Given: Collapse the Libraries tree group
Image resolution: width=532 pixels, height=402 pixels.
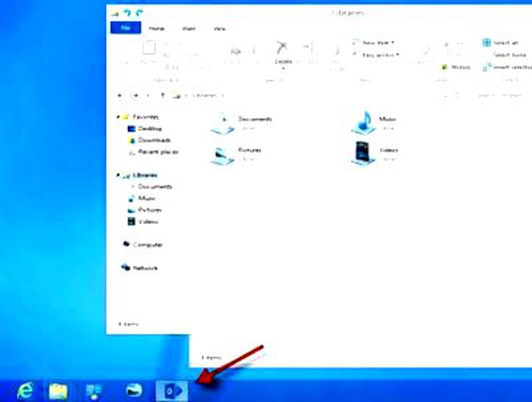Looking at the screenshot, I should click(x=118, y=175).
